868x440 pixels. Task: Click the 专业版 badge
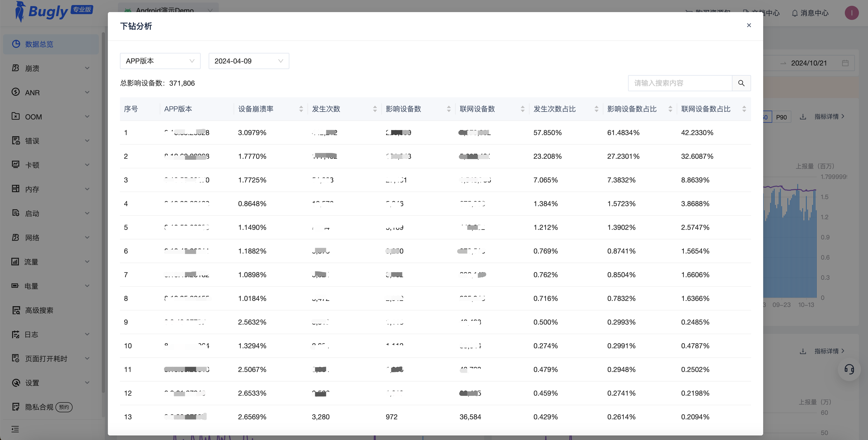(82, 9)
